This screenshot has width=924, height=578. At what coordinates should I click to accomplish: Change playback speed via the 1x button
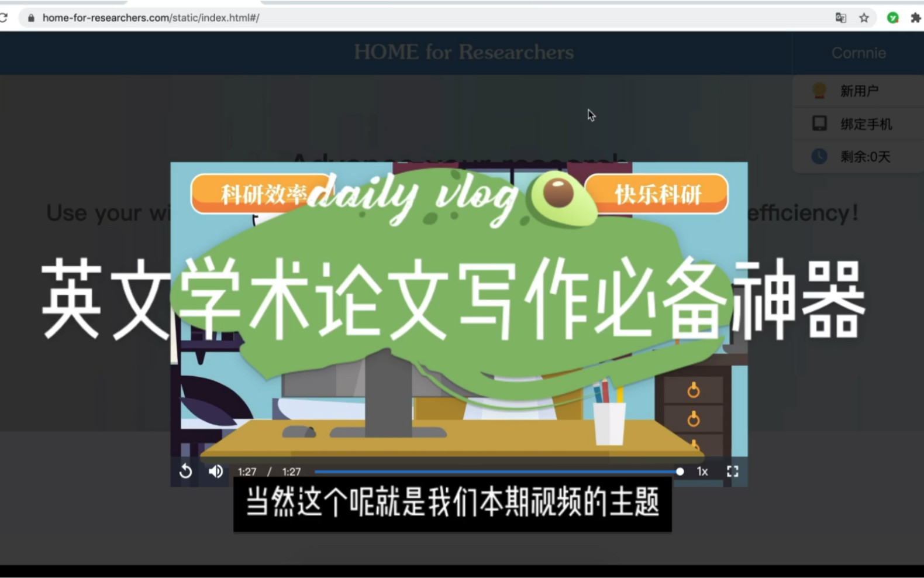(x=702, y=472)
